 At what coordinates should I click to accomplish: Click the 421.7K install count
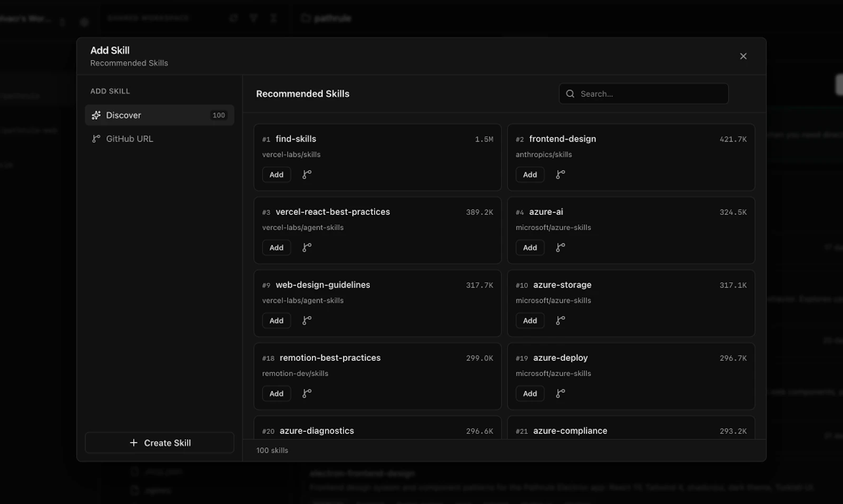tap(733, 140)
